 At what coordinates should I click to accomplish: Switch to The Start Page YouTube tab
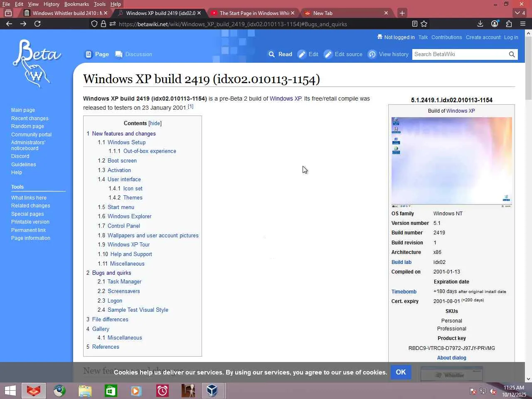point(254,13)
